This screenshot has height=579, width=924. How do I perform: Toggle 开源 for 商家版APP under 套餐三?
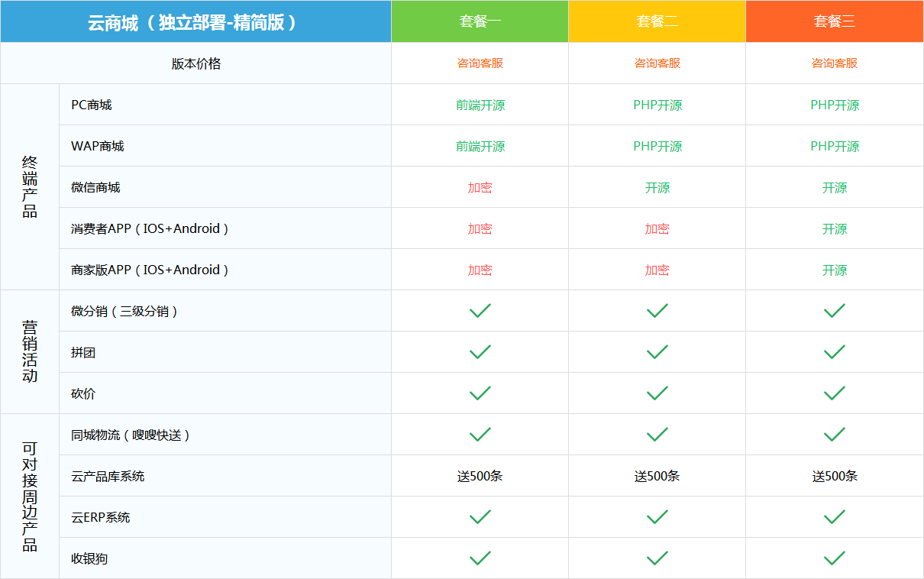(x=834, y=269)
